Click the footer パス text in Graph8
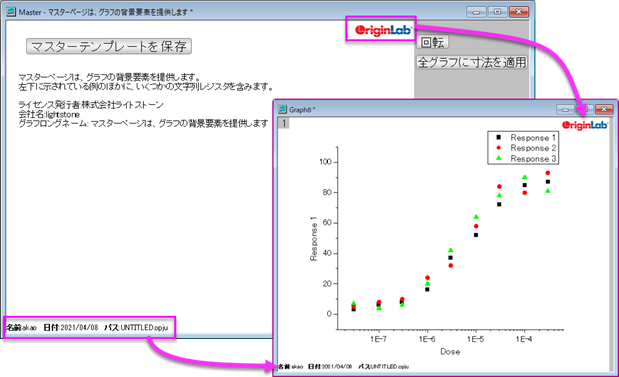The width and height of the screenshot is (619, 377). (383, 367)
